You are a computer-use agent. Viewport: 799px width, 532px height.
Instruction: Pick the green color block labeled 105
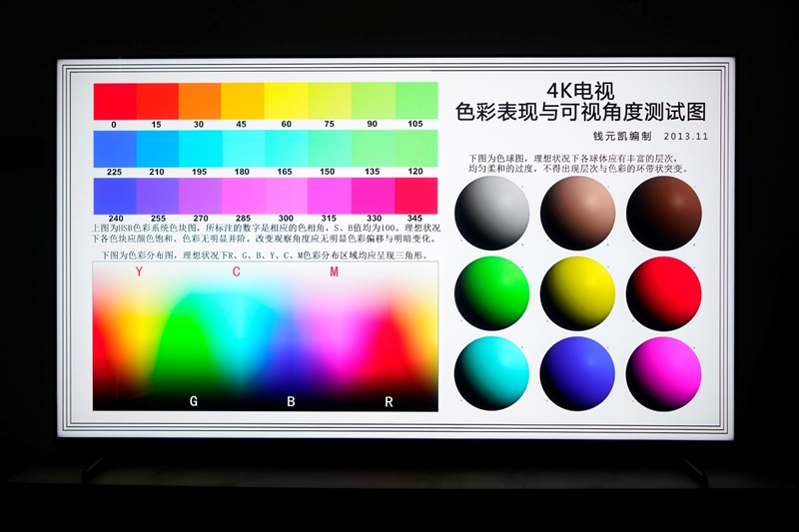coord(416,101)
